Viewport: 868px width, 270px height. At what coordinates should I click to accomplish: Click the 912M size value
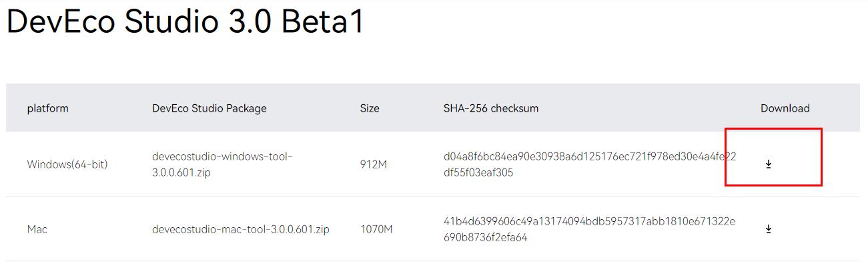point(374,164)
